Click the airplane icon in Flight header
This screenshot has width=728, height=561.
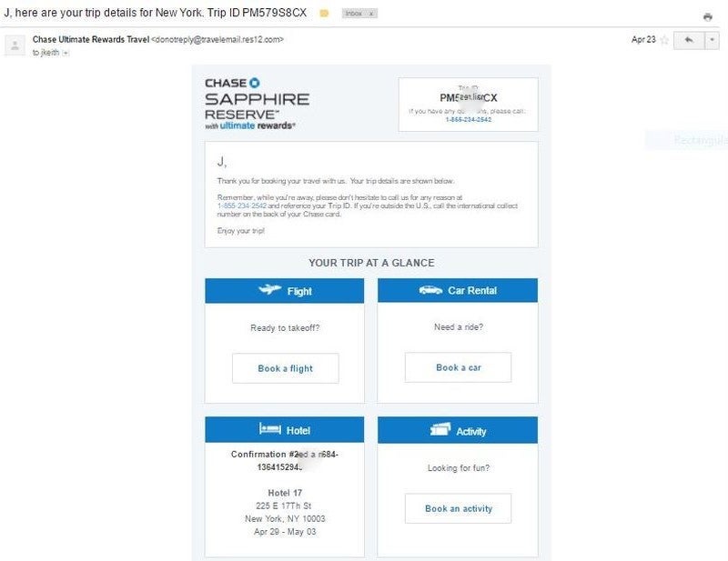[x=269, y=291]
